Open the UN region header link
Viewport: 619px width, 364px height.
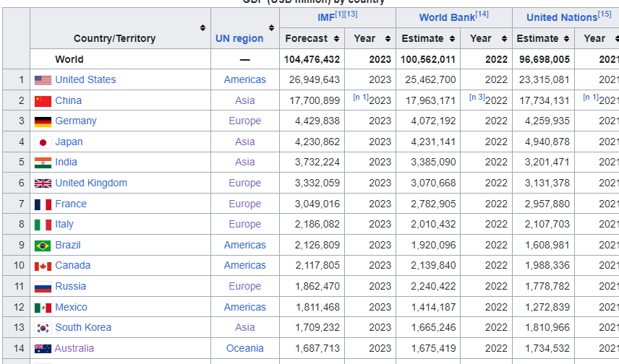coord(239,39)
